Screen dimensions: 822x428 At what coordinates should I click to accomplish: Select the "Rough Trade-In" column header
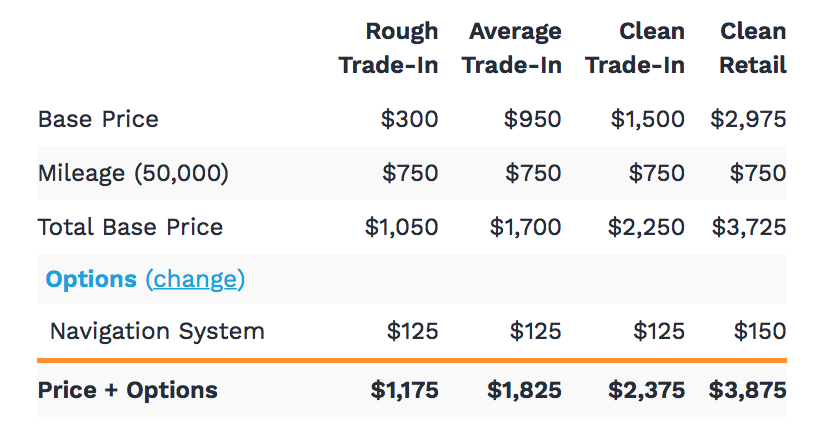(388, 48)
